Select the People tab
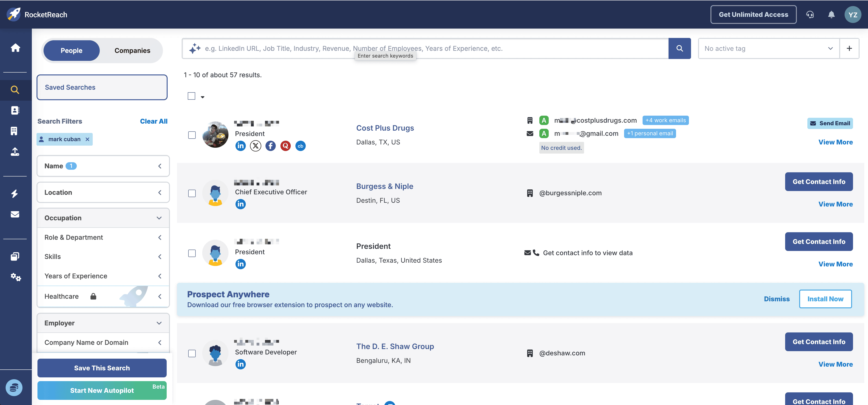 click(71, 51)
